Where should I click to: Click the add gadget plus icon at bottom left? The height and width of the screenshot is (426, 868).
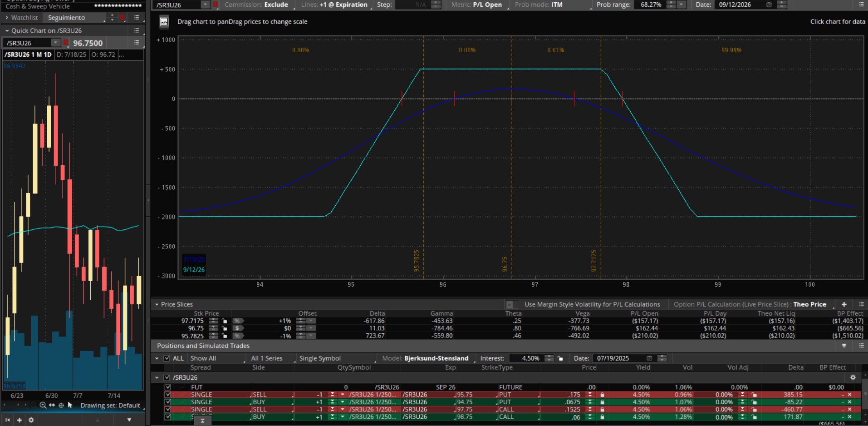(20, 420)
